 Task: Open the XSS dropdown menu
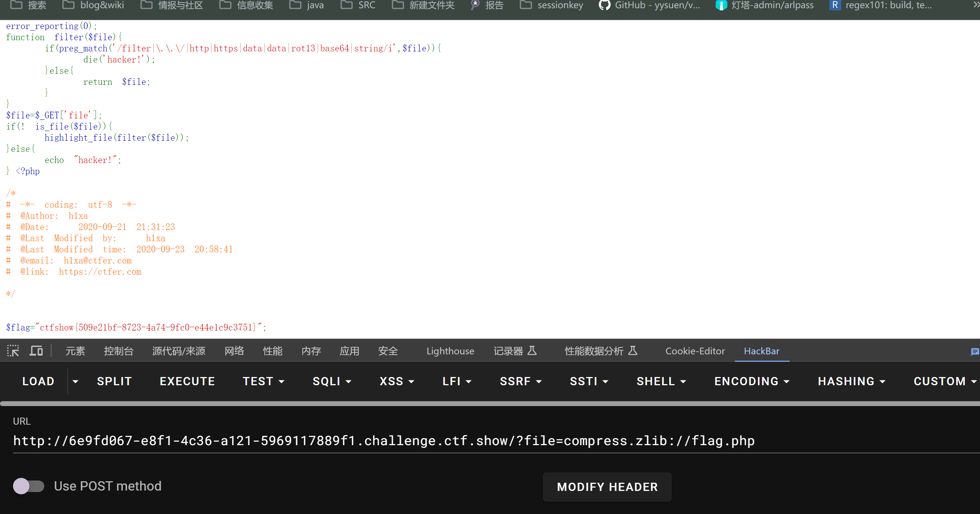point(397,381)
